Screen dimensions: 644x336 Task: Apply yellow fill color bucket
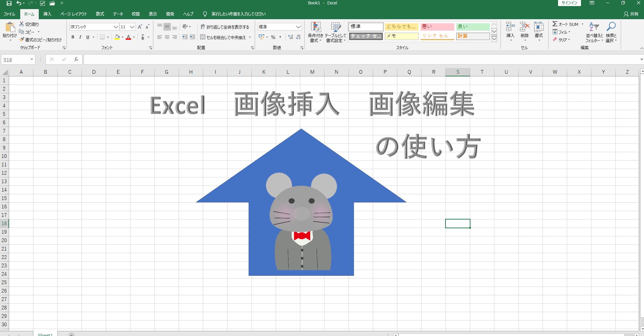pos(117,37)
